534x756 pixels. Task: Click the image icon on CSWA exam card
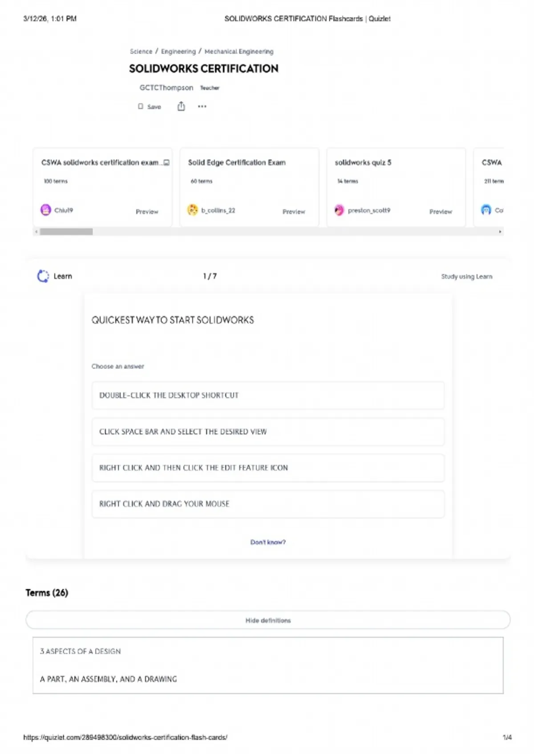166,163
